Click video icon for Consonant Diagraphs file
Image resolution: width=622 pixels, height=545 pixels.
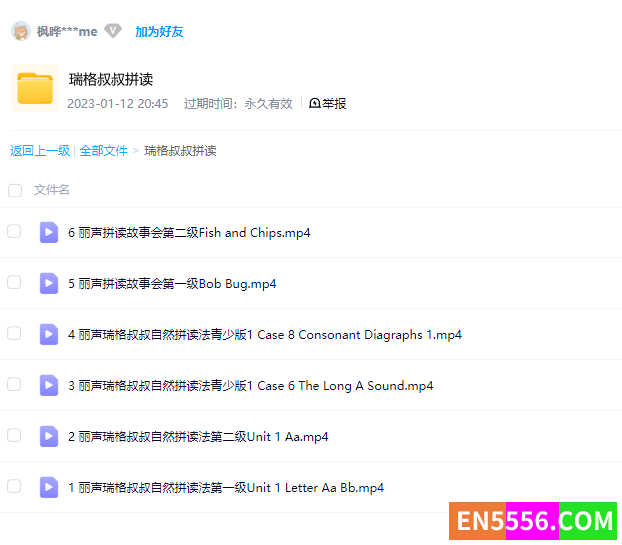[x=48, y=334]
